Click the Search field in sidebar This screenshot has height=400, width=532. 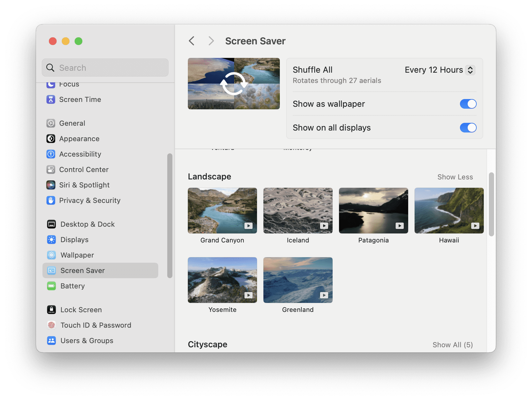point(105,68)
